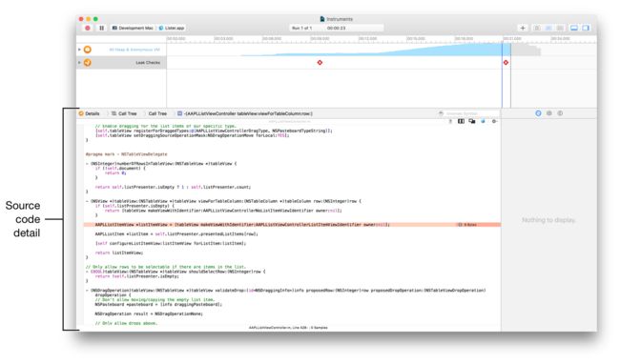Screen dimensions: 620x364
Task: Select the display settings inspector icon
Action: coord(549,113)
